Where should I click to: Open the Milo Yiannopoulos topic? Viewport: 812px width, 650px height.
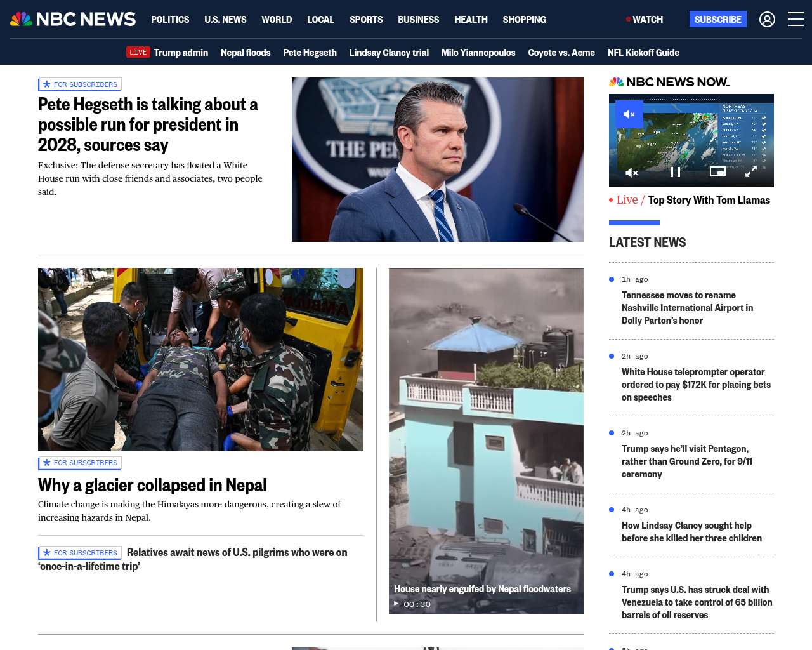tap(478, 52)
